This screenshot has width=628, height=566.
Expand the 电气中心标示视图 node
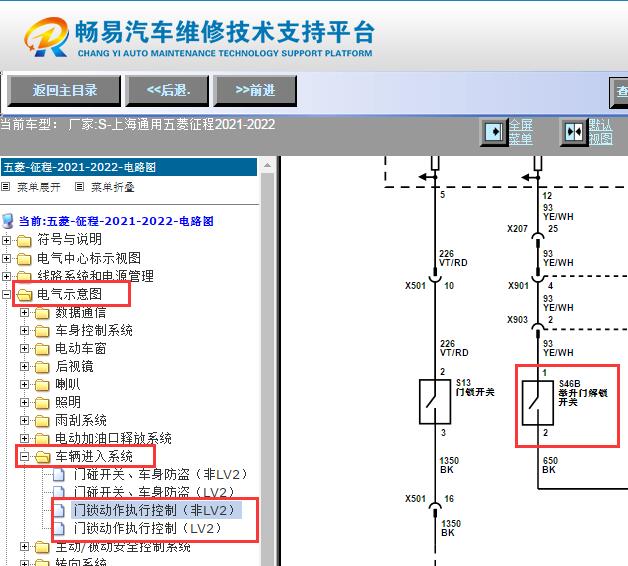pyautogui.click(x=6, y=259)
